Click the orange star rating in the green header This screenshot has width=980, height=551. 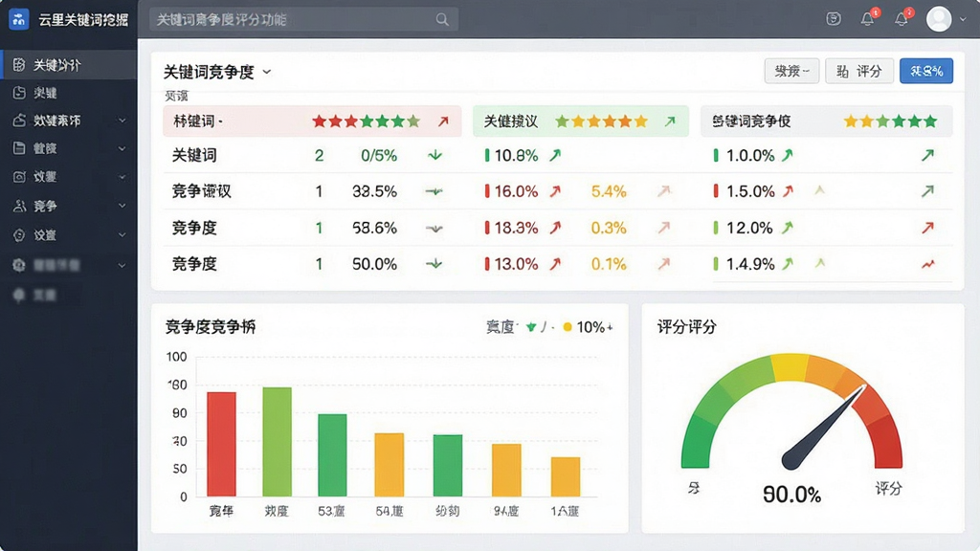tap(601, 121)
